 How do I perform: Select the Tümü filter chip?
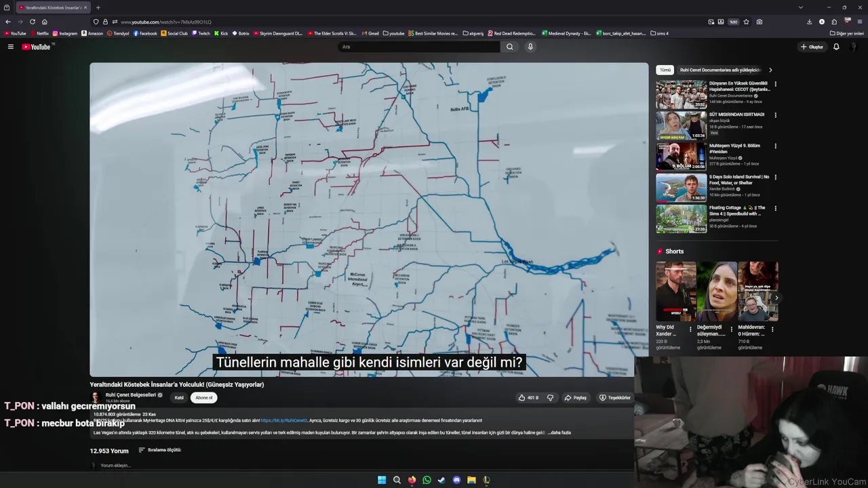tap(665, 70)
